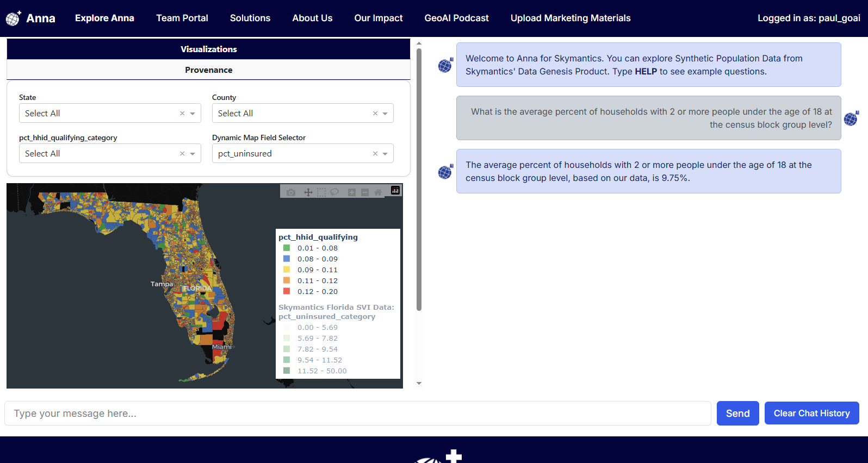
Task: Zoom in on the map with plus icon
Action: point(352,192)
